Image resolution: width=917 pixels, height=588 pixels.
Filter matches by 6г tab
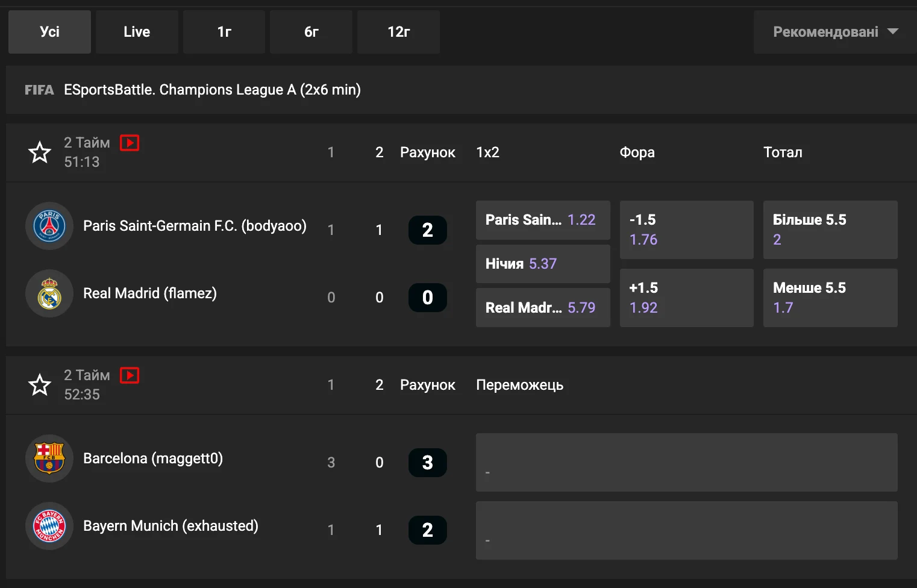click(x=311, y=32)
